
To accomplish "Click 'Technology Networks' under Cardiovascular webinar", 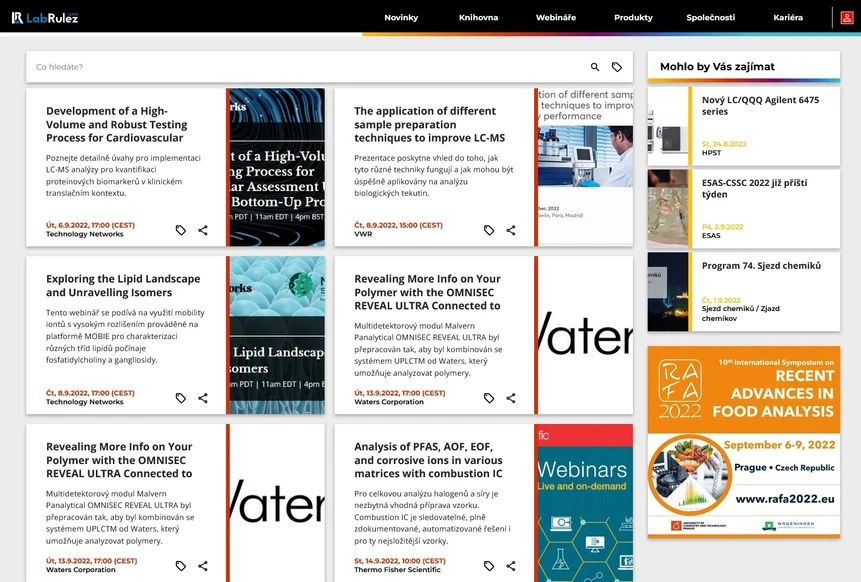I will coord(85,234).
